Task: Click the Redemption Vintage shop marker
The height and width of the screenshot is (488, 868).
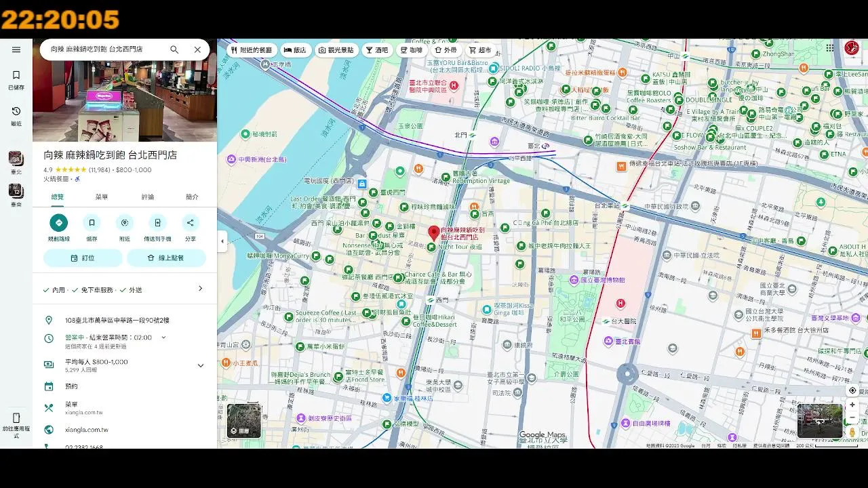Action: 445,178
